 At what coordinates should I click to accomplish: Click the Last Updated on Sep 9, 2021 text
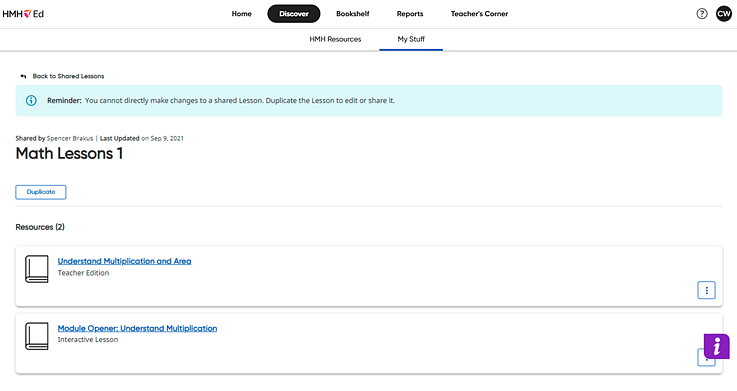tap(141, 138)
